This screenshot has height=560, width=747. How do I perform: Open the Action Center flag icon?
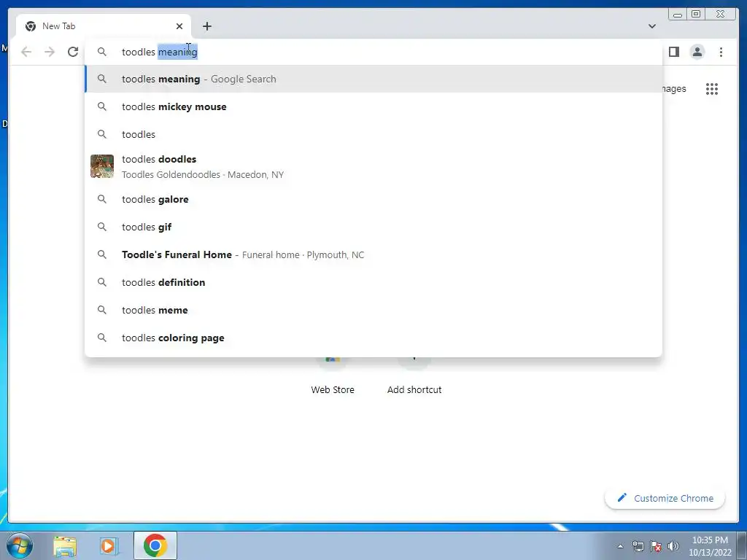click(x=656, y=546)
